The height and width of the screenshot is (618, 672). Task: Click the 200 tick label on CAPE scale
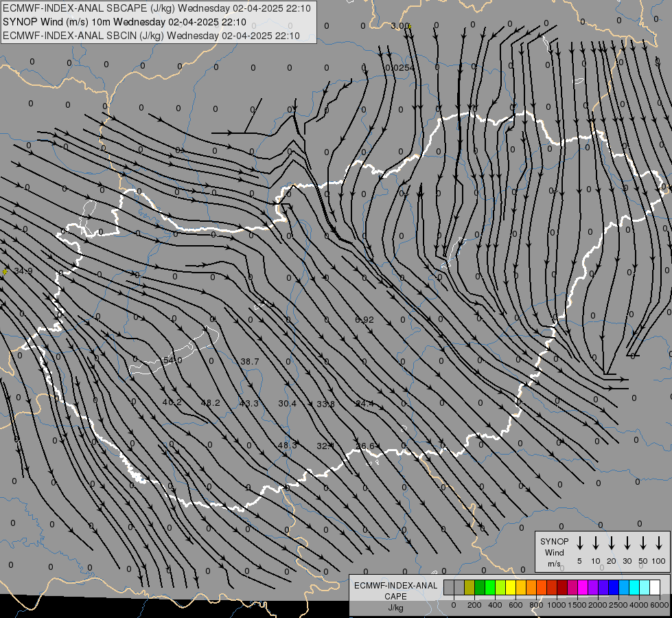coord(474,605)
